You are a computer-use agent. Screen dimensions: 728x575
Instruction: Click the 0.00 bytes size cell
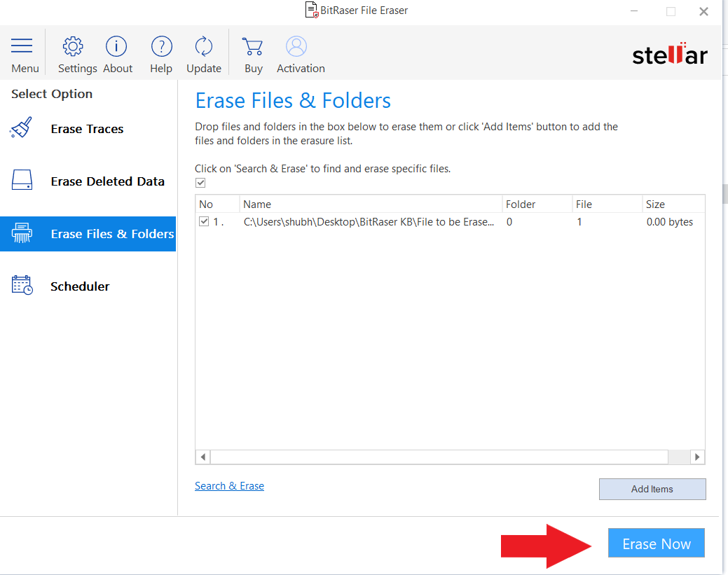click(x=670, y=222)
